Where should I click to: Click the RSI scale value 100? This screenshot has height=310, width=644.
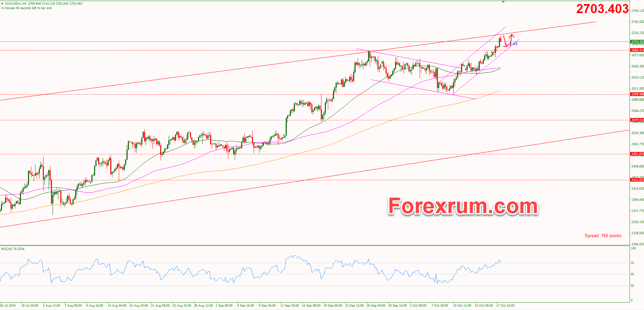click(x=634, y=248)
